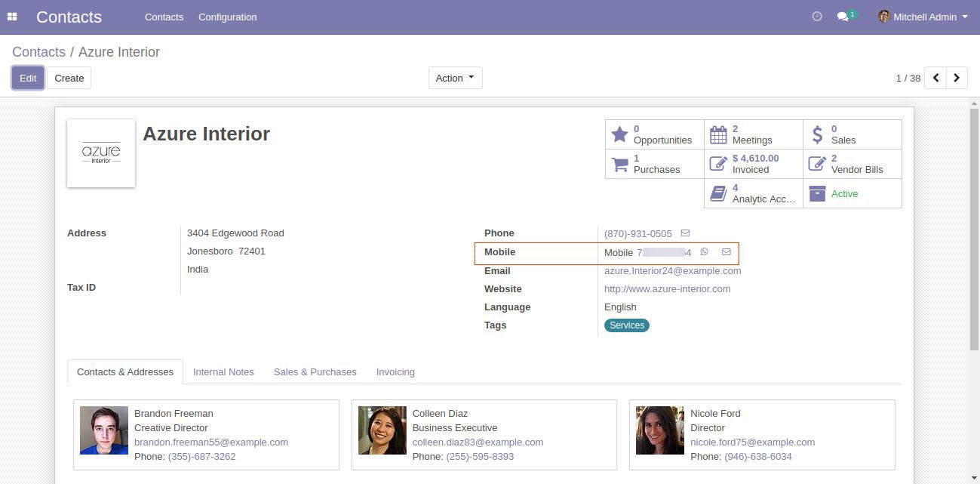Open the Purchases cart stat button
The width and height of the screenshot is (980, 484).
(x=655, y=164)
